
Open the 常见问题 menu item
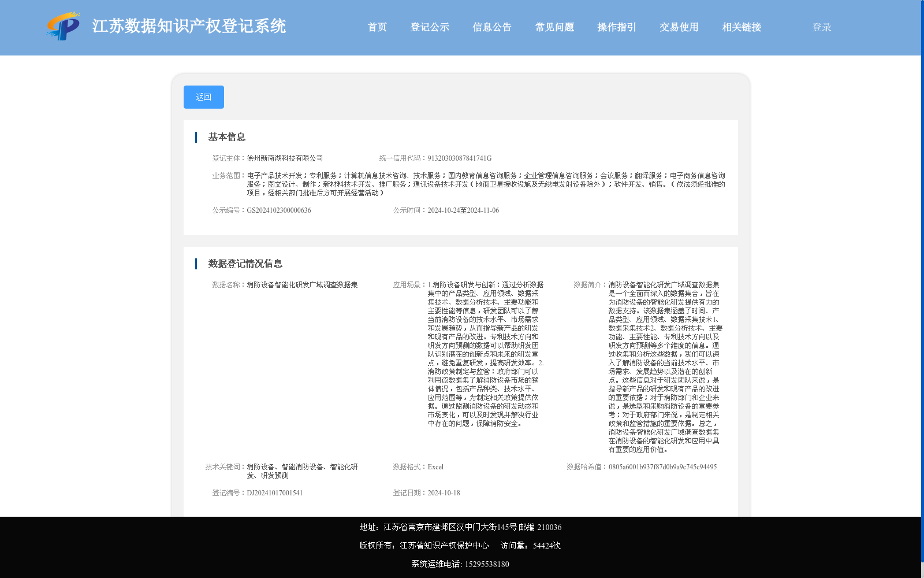(x=554, y=27)
